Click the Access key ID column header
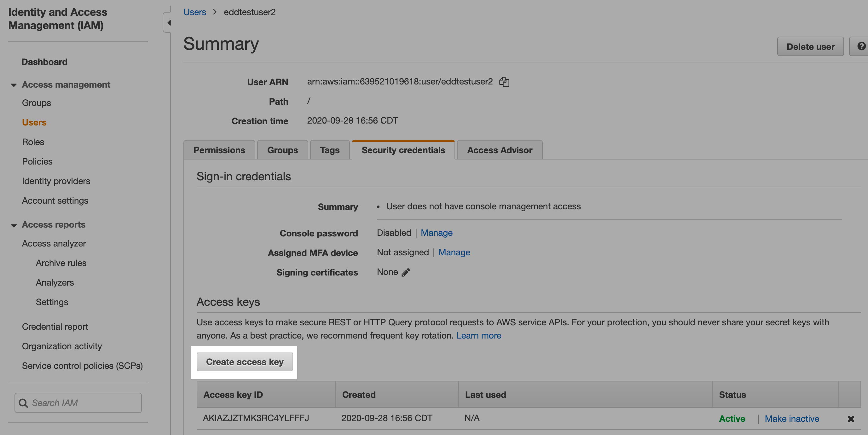The width and height of the screenshot is (868, 435). point(266,395)
